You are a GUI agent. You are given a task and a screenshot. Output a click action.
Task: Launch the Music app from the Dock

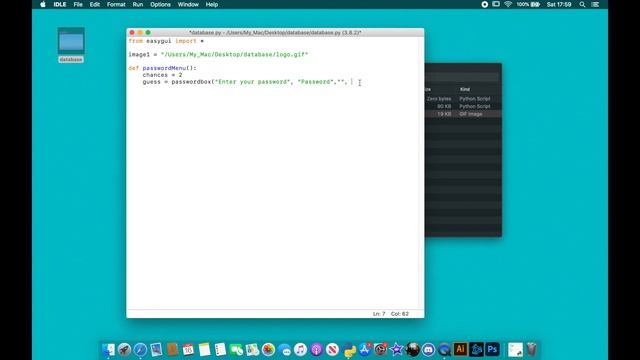(x=300, y=349)
